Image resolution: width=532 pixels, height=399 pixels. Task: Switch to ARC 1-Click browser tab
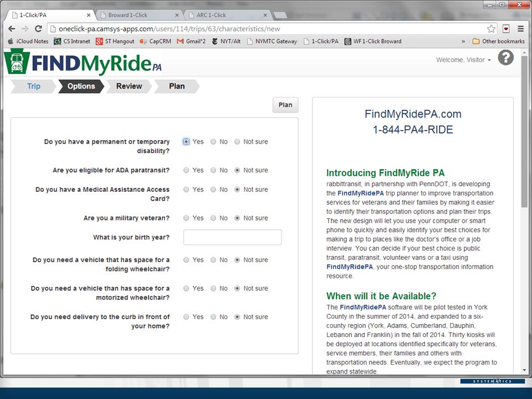(x=228, y=16)
